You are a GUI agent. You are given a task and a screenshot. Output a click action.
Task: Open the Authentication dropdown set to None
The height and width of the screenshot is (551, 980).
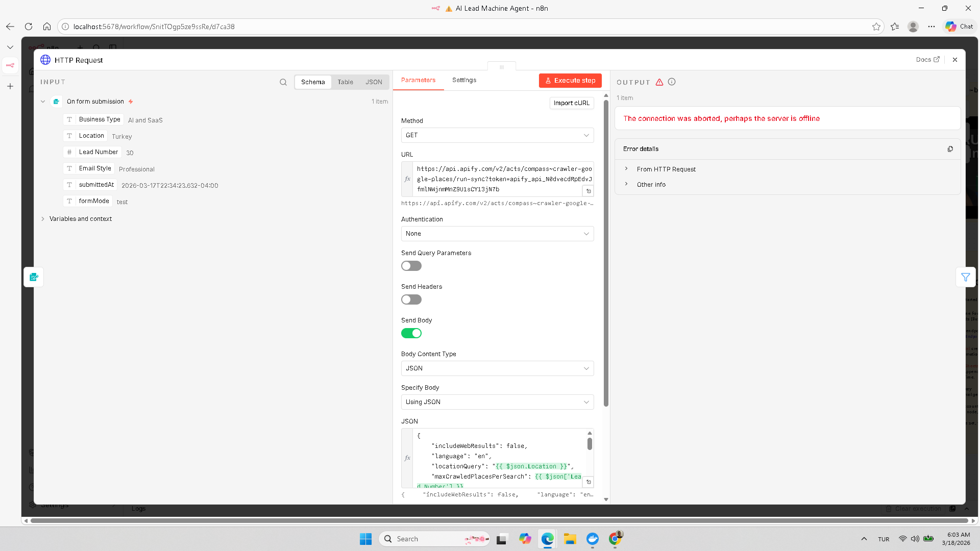tap(497, 234)
